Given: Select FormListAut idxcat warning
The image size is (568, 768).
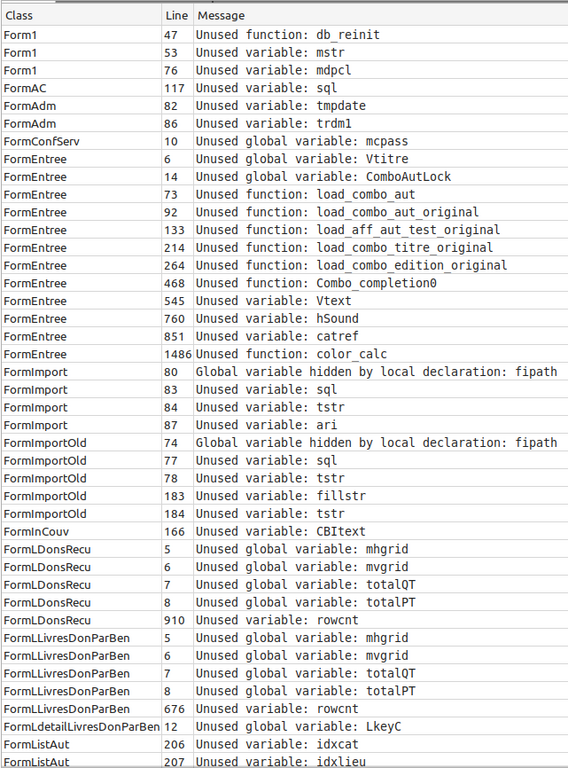Looking at the screenshot, I should [284, 744].
